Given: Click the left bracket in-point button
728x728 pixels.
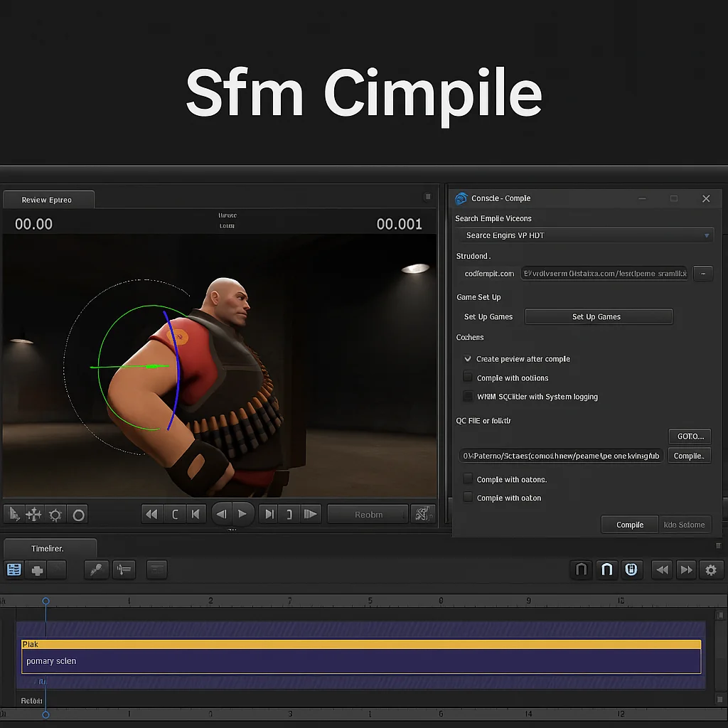Looking at the screenshot, I should 175,515.
